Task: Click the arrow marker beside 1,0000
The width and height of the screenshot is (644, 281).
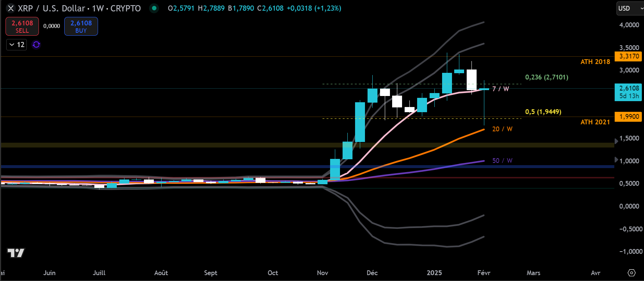Action: click(x=616, y=160)
